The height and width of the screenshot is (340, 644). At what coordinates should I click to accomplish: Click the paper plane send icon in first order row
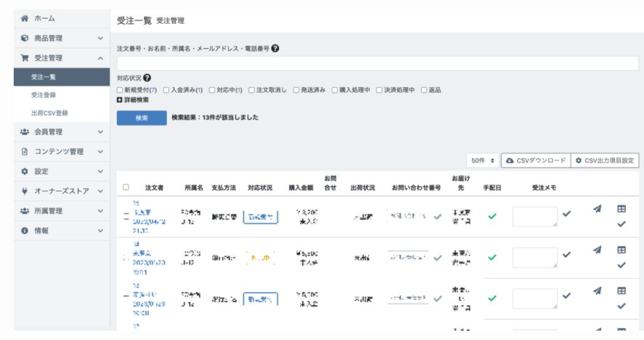tap(597, 209)
